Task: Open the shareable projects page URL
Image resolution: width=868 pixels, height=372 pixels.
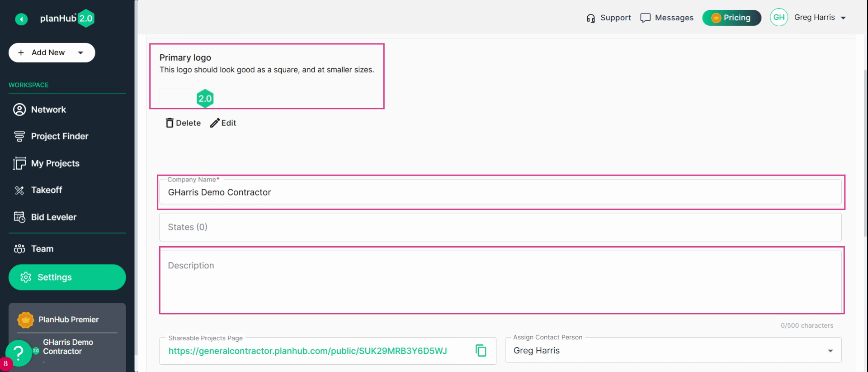Action: tap(307, 351)
